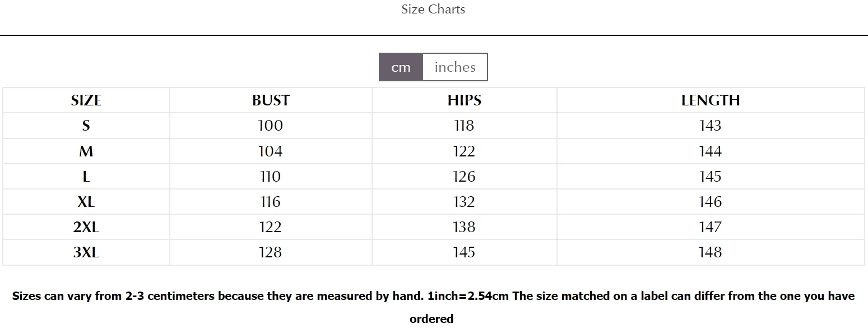Select the S size row label
This screenshot has width=868, height=328.
(x=86, y=126)
